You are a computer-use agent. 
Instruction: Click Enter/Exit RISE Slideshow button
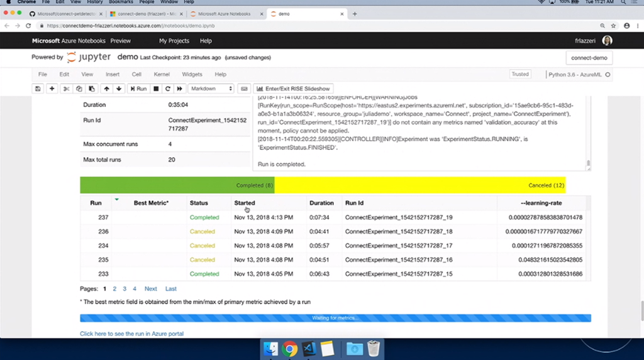tap(293, 89)
